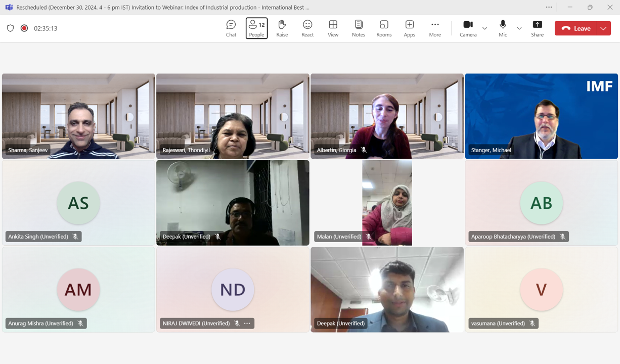Screen dimensions: 620x364
Task: Toggle the Camera on or off
Action: pyautogui.click(x=468, y=28)
